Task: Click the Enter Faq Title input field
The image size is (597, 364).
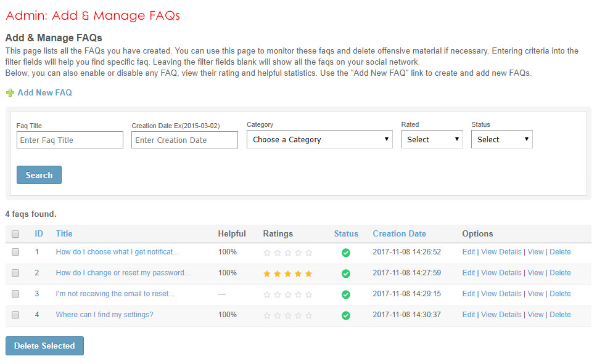Action: click(x=70, y=140)
